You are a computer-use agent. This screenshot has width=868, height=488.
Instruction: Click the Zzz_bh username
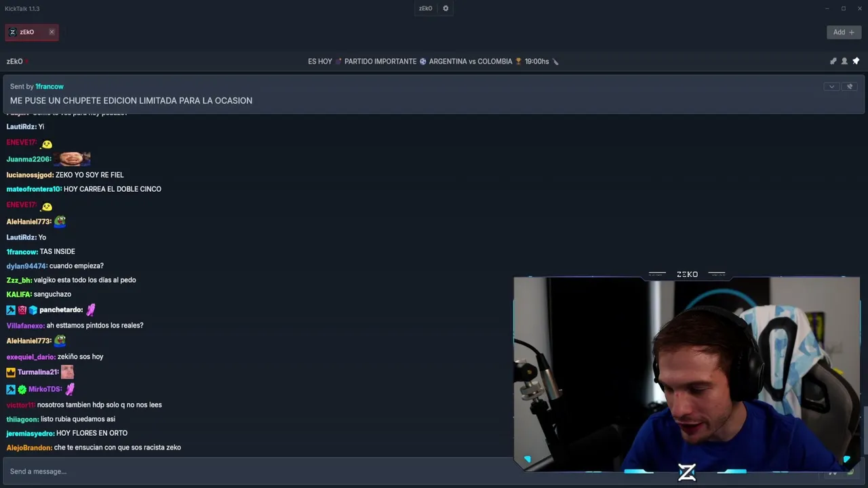point(20,280)
